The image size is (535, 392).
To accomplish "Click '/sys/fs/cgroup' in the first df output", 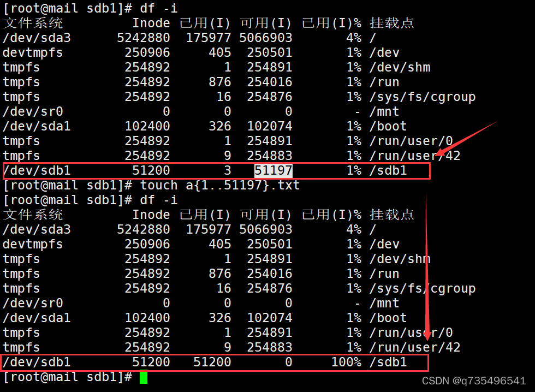I will [423, 97].
